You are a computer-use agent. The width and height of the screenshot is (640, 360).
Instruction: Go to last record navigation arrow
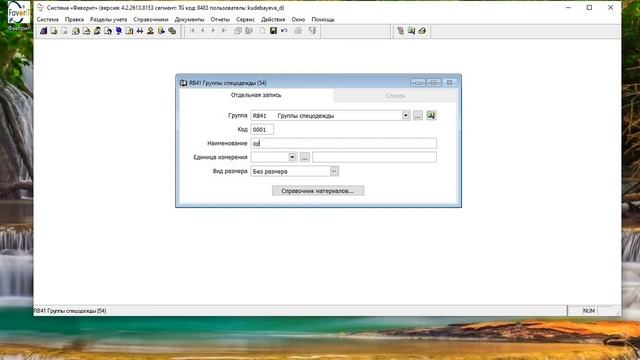(223, 31)
